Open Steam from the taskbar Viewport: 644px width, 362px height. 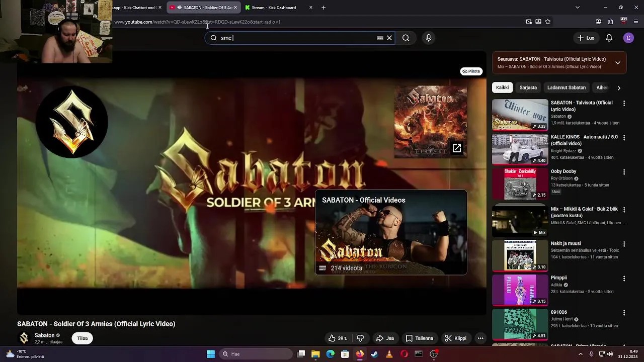(374, 354)
